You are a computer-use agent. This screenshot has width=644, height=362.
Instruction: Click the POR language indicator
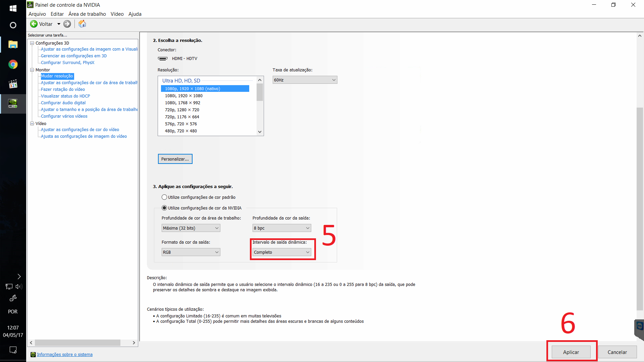[x=13, y=311]
